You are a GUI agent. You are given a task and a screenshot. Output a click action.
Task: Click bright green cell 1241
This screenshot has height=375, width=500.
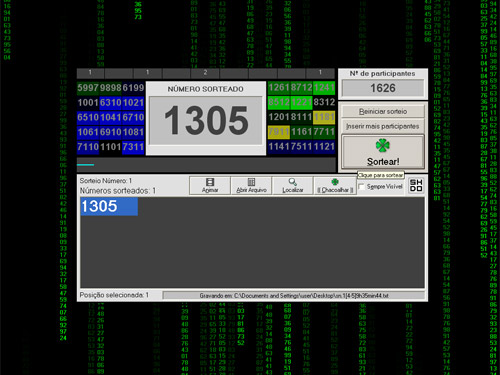(x=324, y=88)
